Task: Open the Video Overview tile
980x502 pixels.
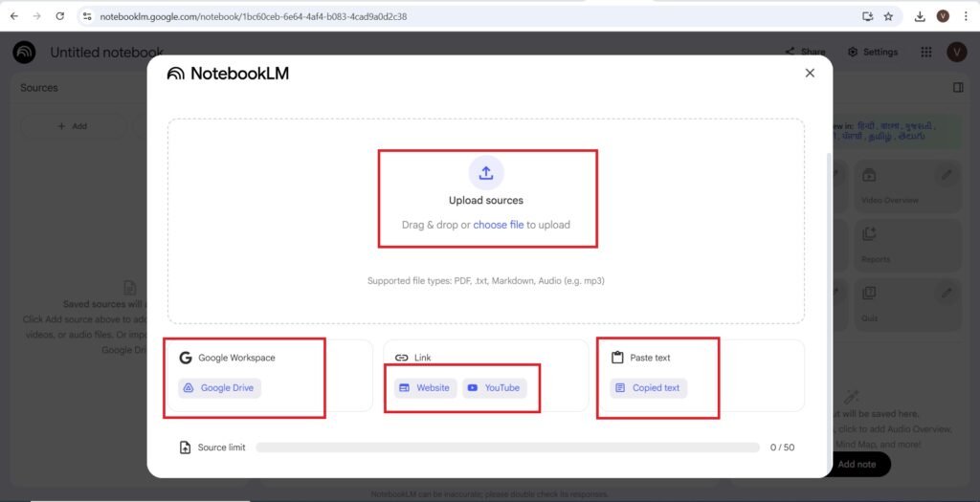Action: (908, 186)
